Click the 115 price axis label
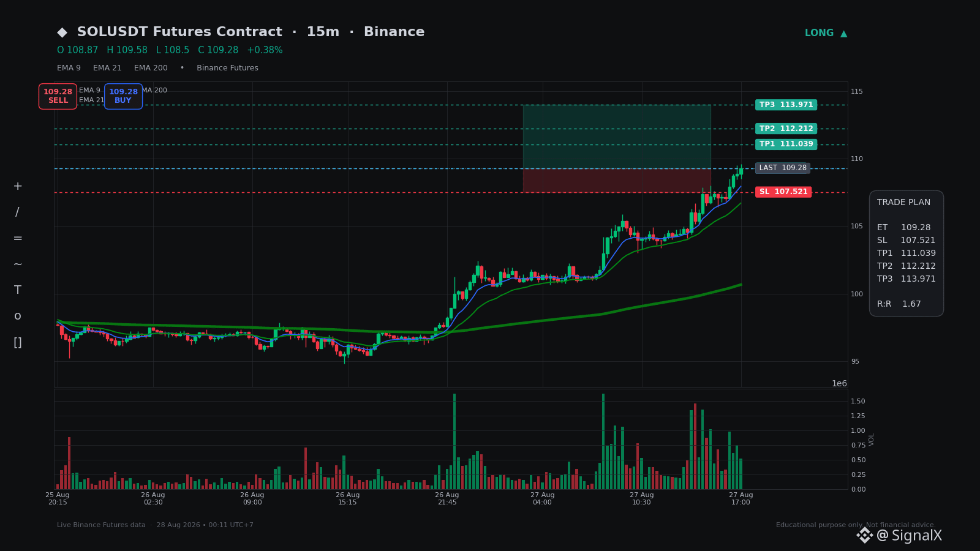980x551 pixels. 857,92
